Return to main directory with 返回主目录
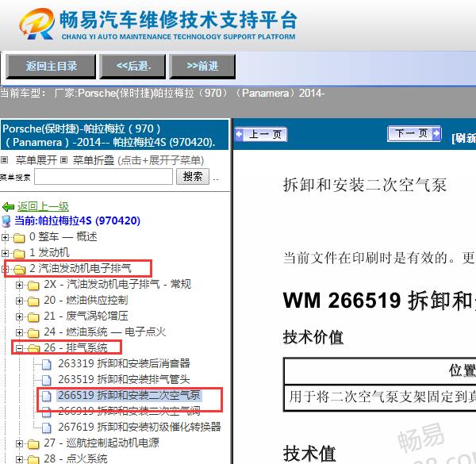This screenshot has height=464, width=476. [51, 66]
